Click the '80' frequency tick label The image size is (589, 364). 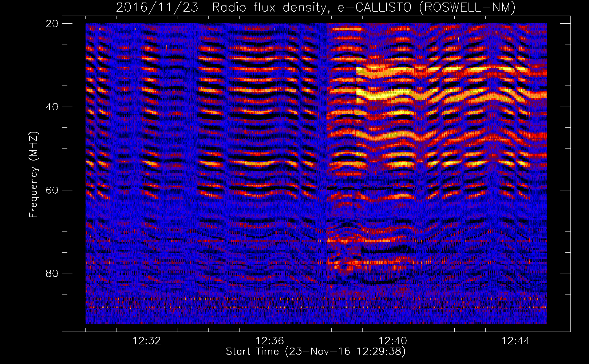point(52,273)
